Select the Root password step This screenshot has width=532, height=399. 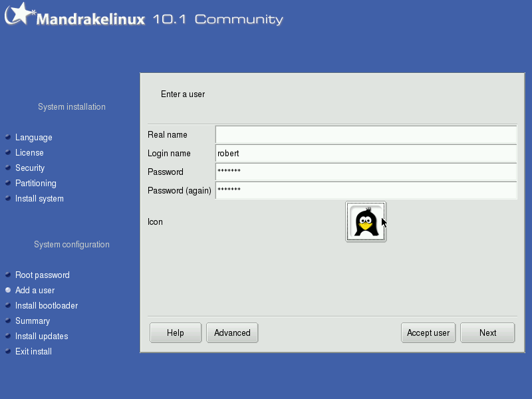43,275
